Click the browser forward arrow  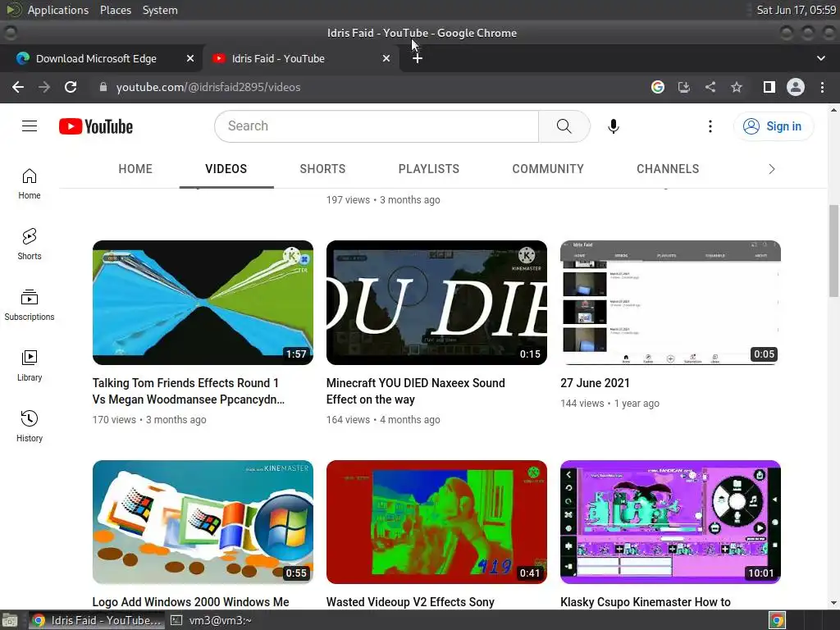pos(44,87)
